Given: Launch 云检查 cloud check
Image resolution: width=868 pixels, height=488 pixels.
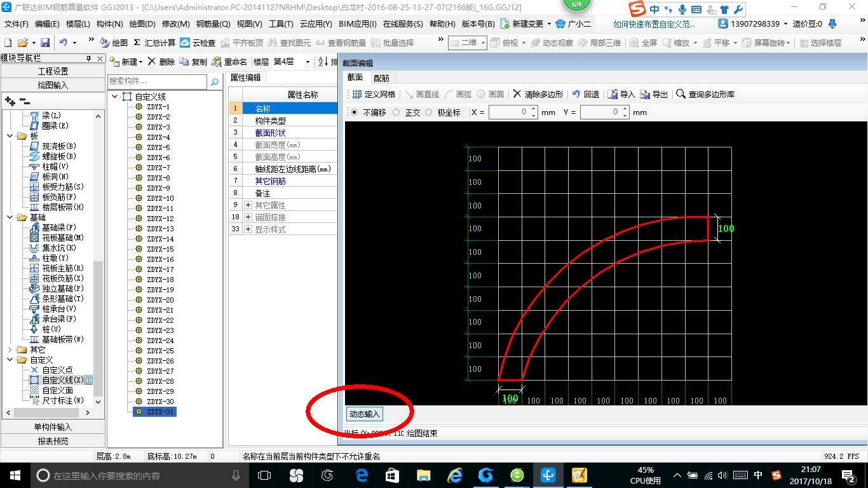Looking at the screenshot, I should pyautogui.click(x=198, y=43).
